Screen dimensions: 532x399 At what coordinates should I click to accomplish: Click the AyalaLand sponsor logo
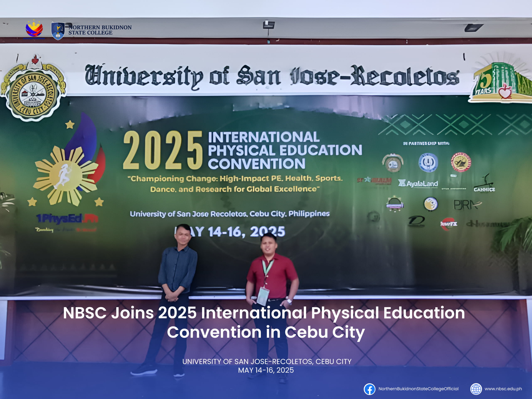(x=418, y=183)
